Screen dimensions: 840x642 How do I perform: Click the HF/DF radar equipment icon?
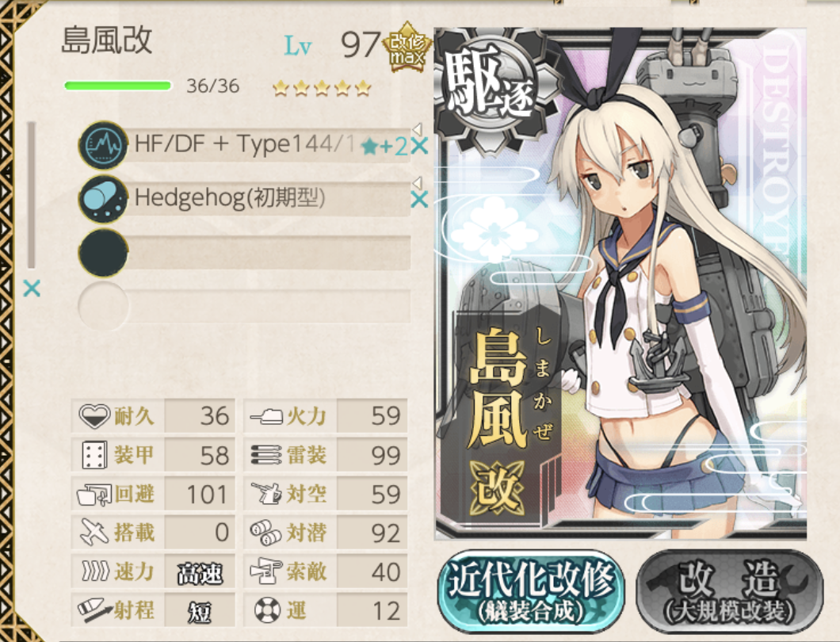(103, 145)
